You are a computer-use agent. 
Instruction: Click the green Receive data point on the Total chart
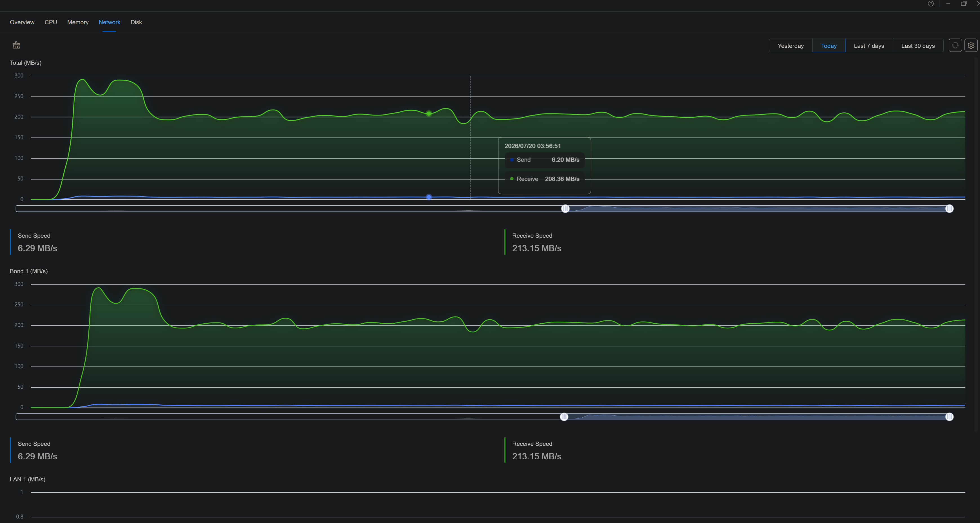(429, 113)
